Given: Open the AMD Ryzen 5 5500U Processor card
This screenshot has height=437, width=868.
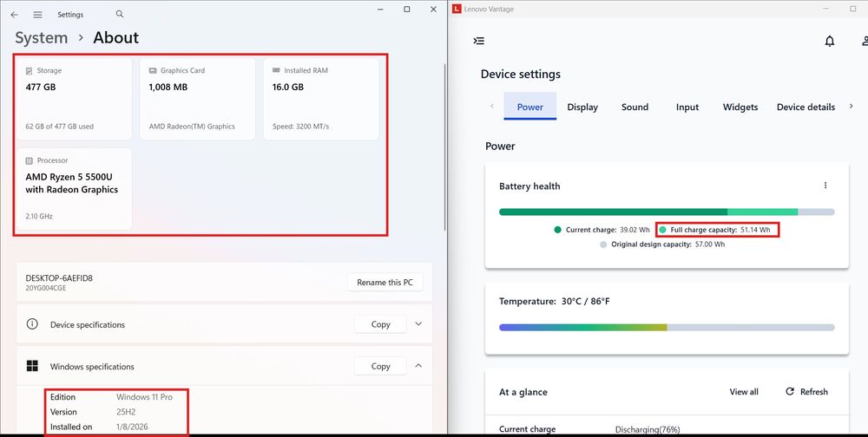Looking at the screenshot, I should tap(74, 189).
